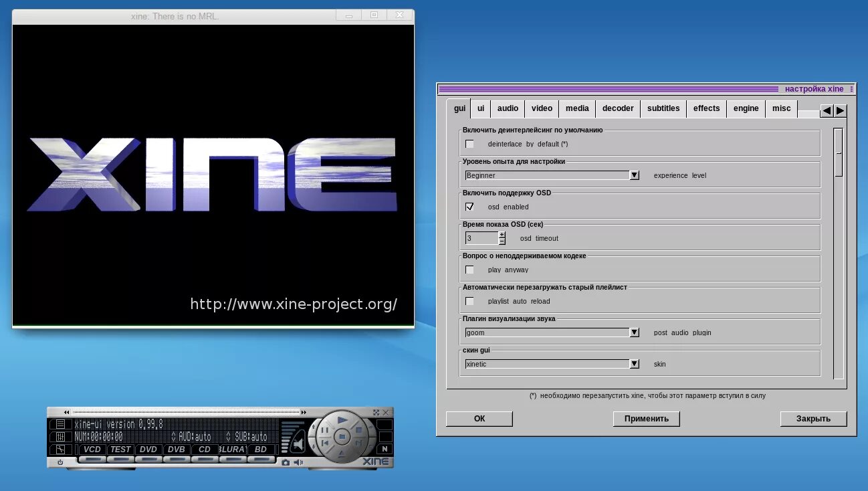The image size is (868, 491).
Task: Pause playback in the xine control panel
Action: pyautogui.click(x=325, y=430)
